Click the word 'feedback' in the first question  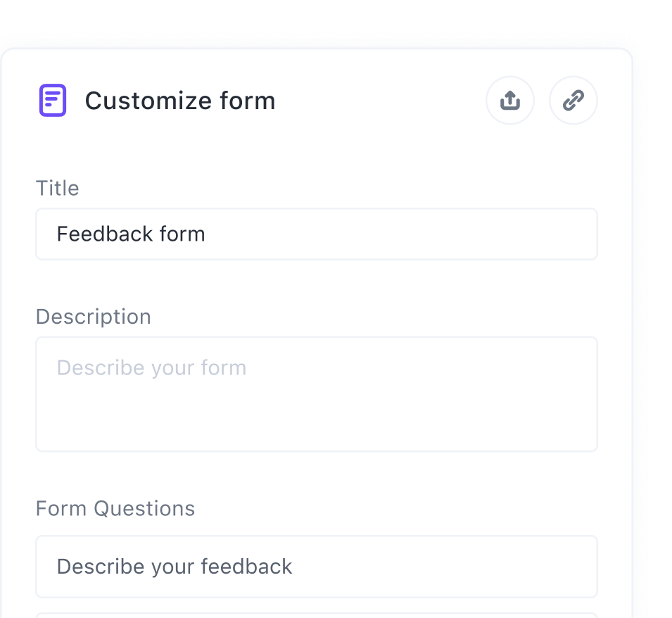246,567
